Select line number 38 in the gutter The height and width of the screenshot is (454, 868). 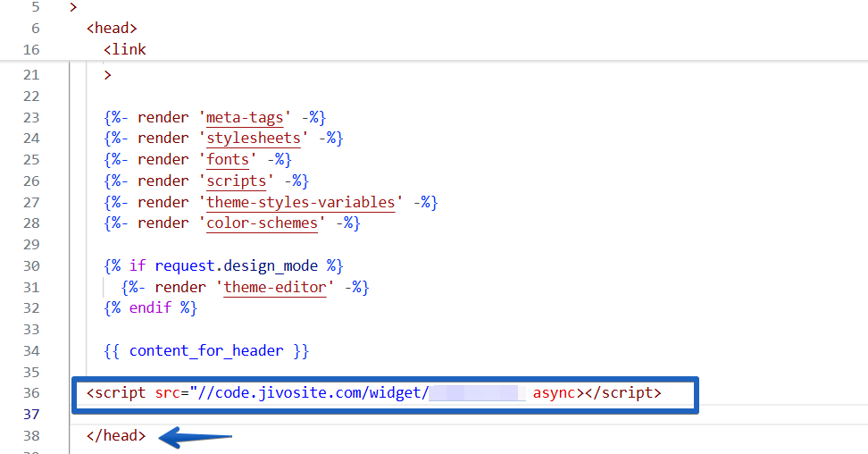31,436
